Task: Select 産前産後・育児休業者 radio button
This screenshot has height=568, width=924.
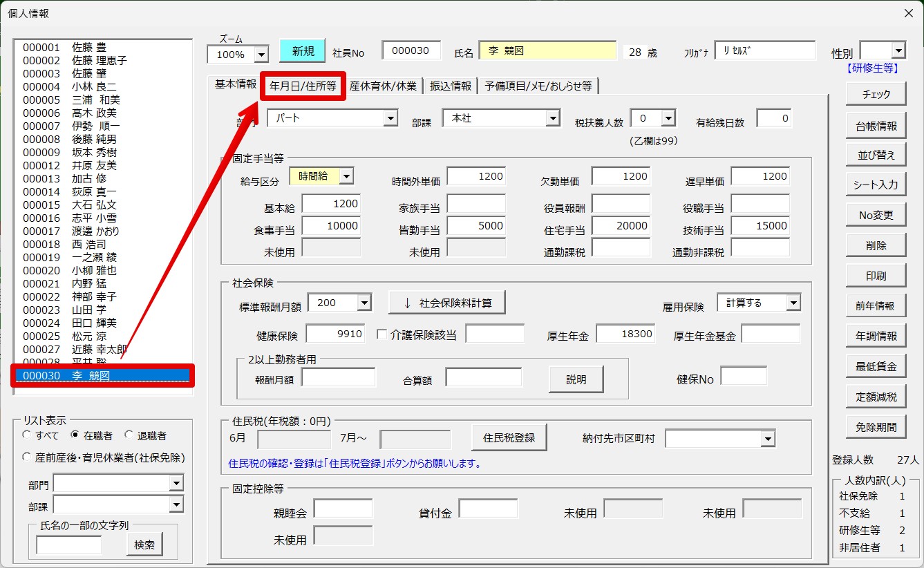Action: tap(27, 457)
